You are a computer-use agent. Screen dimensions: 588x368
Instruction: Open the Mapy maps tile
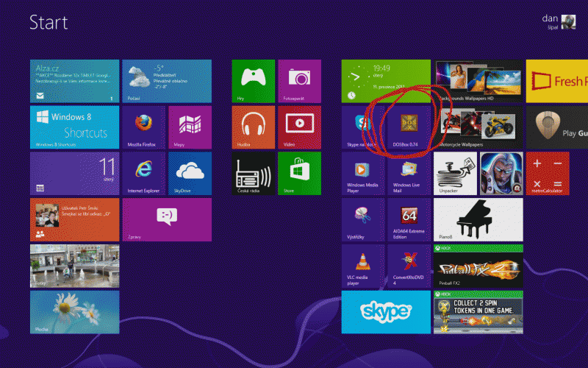pos(190,127)
